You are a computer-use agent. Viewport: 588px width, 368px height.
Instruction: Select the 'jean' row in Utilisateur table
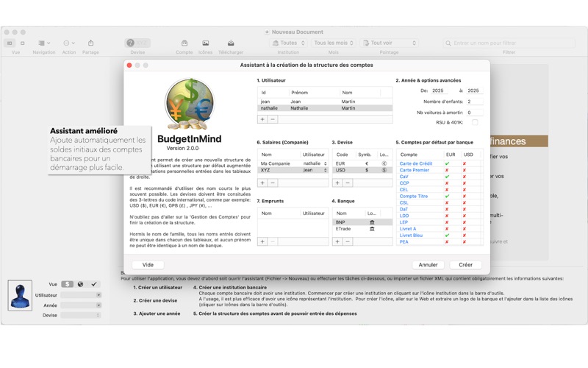[325, 102]
